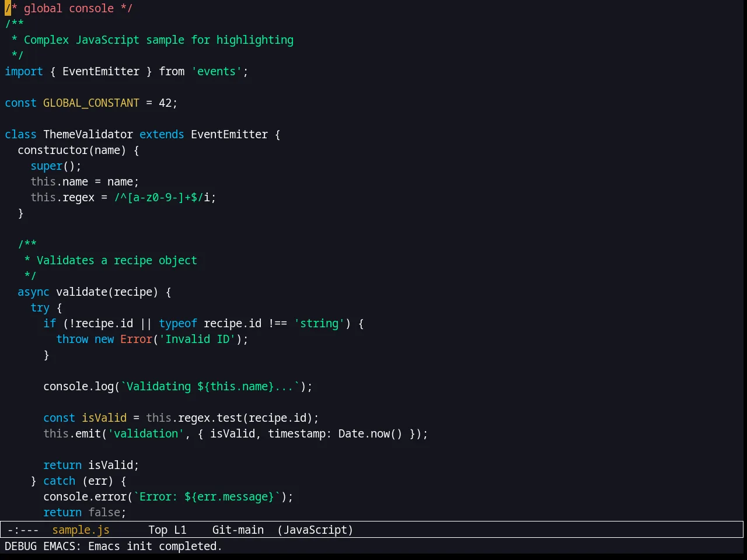747x560 pixels.
Task: Click the 'super' call
Action: pos(46,166)
